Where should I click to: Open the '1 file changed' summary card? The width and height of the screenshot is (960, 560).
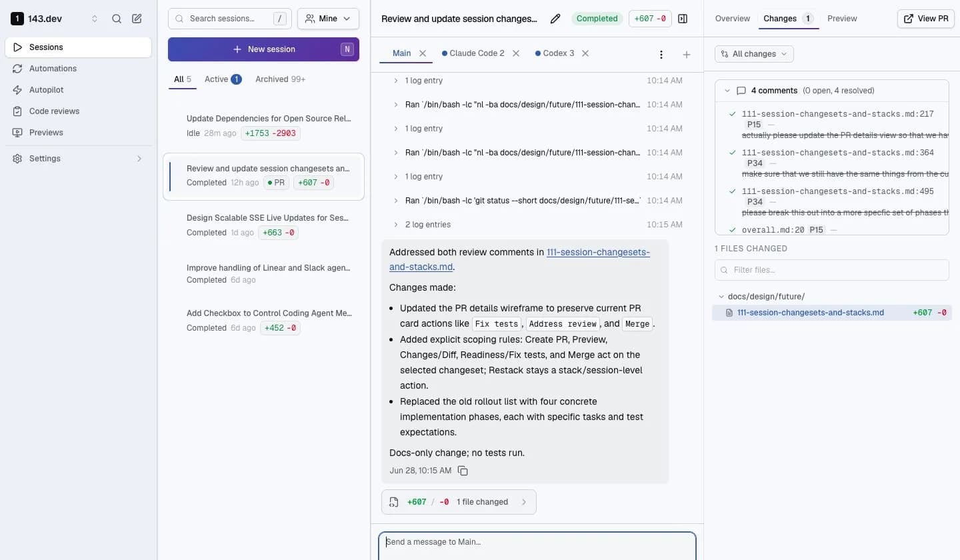pyautogui.click(x=459, y=502)
